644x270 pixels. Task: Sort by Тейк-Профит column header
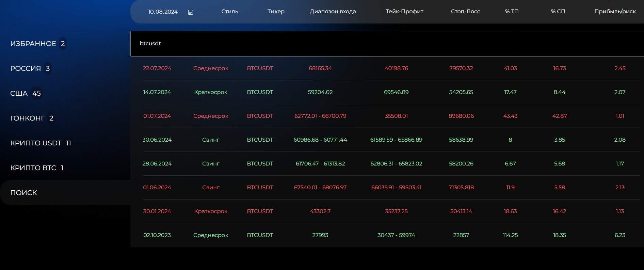(x=404, y=12)
